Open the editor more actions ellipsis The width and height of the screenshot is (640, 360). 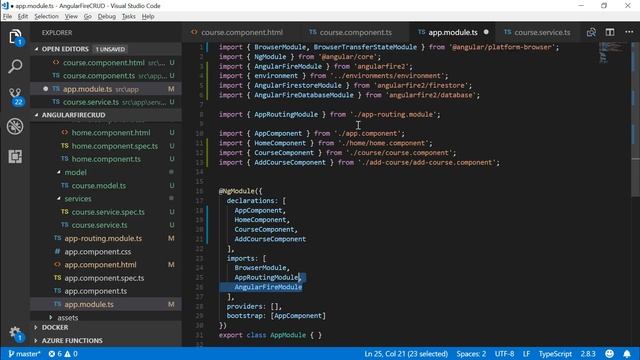(629, 32)
